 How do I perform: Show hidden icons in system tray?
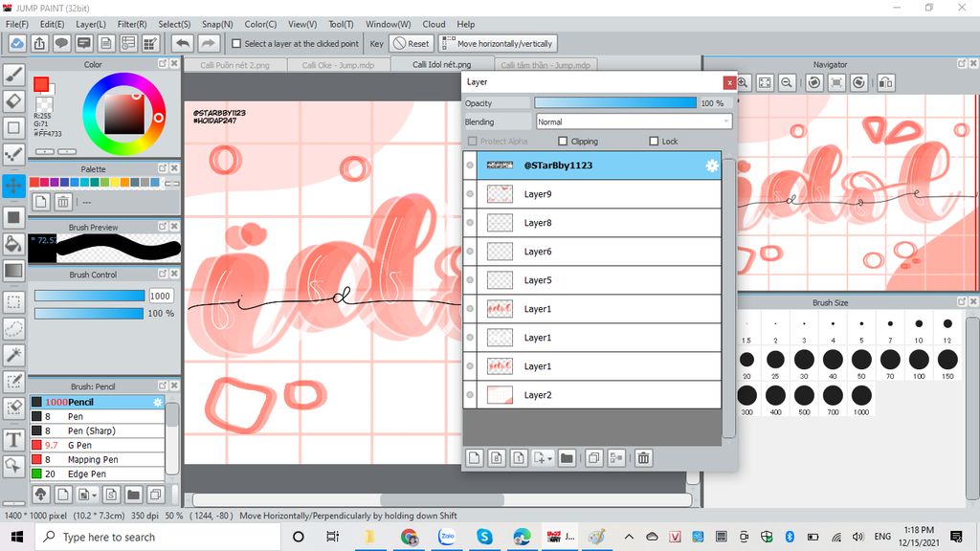[630, 537]
